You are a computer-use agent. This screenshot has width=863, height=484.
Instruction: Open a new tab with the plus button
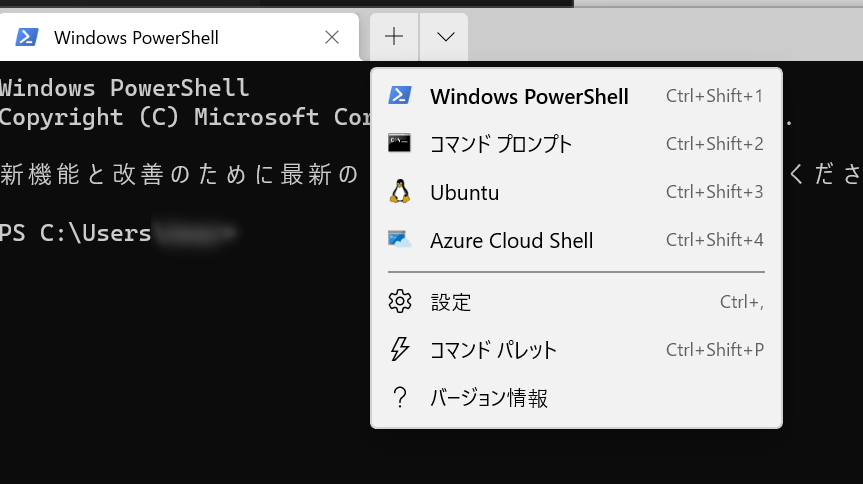[x=394, y=37]
